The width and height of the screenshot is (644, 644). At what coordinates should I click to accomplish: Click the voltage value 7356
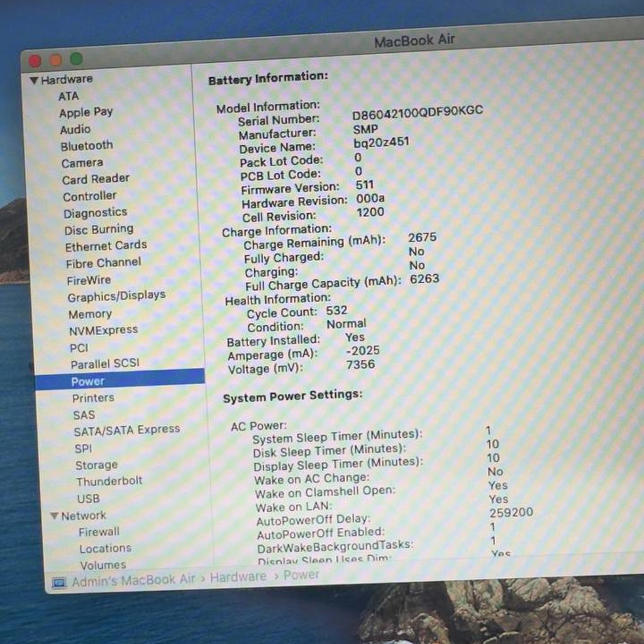[x=360, y=364]
